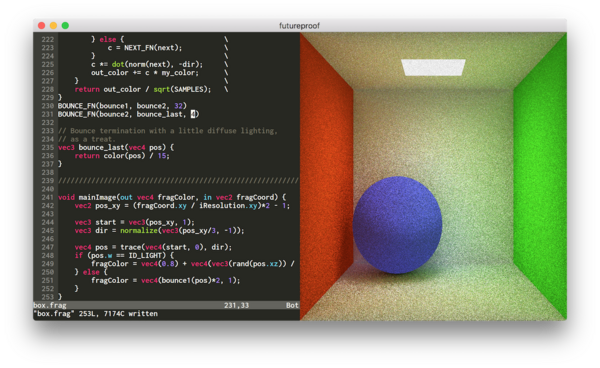Click the slash divider comment on line 239
600x368 pixels.
(x=178, y=181)
